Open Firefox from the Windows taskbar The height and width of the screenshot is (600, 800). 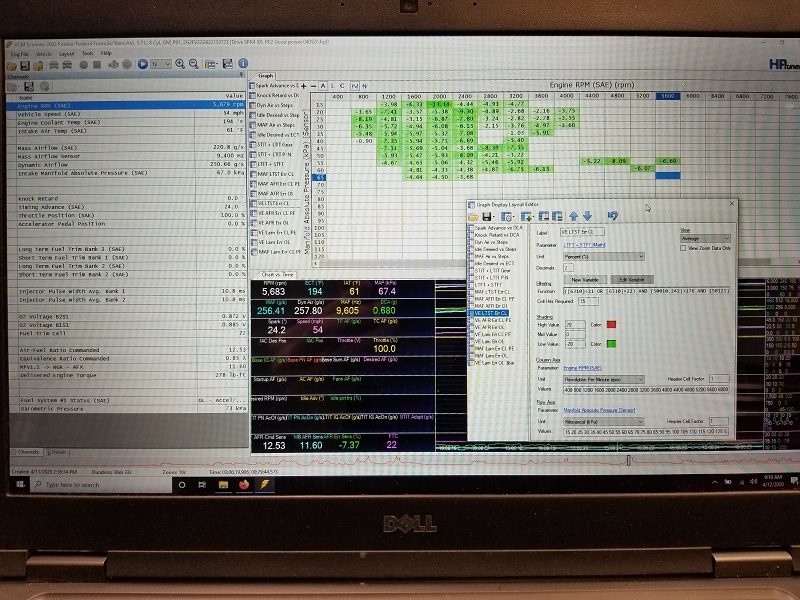[x=244, y=485]
